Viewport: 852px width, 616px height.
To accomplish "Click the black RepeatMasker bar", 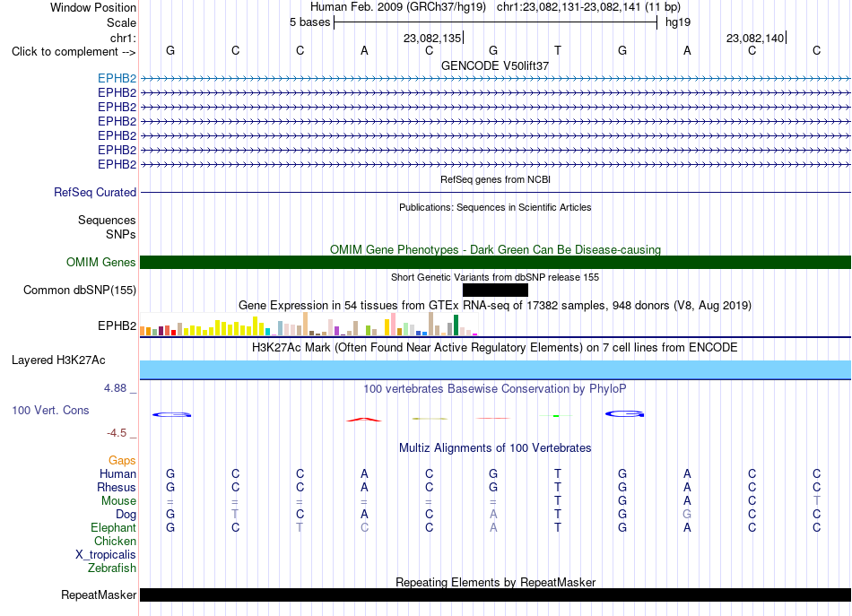I will (x=495, y=594).
